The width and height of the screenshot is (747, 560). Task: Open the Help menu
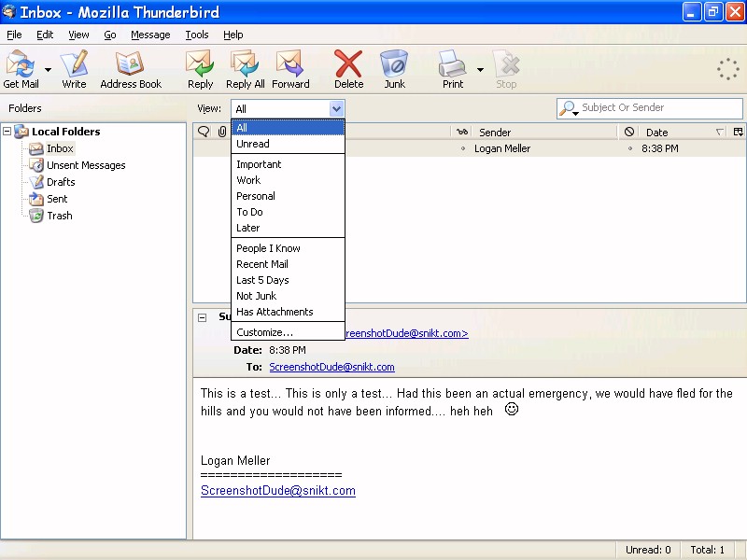pos(233,35)
